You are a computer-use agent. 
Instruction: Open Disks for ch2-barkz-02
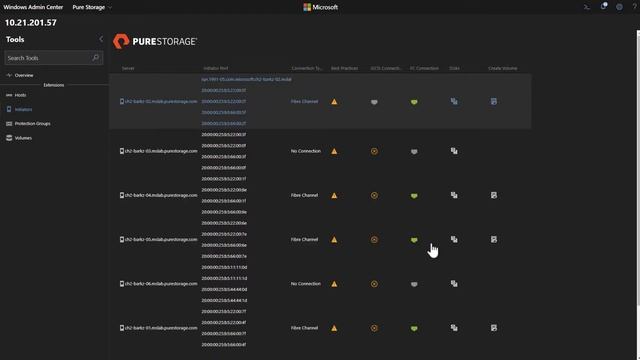coord(454,101)
